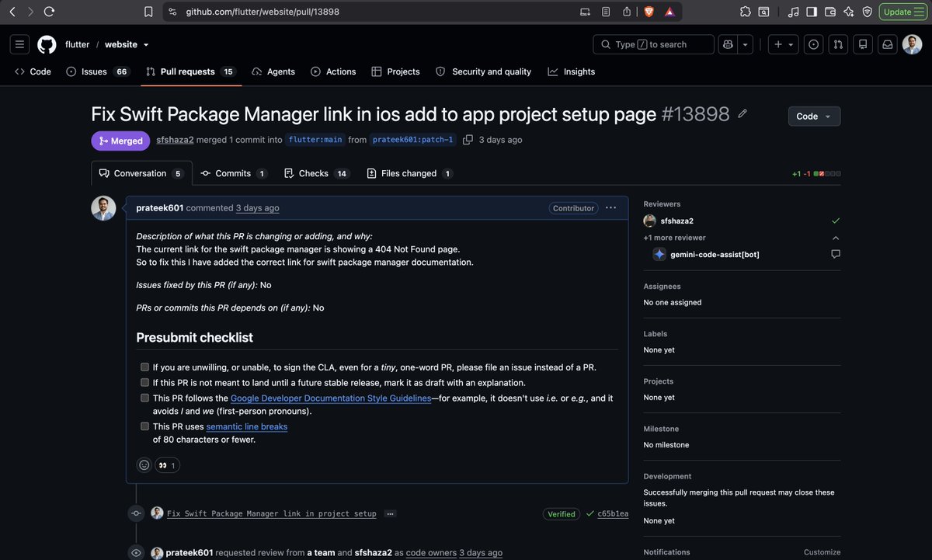Screen dimensions: 932x560
Task: Open GitHub hamburger navigation menu
Action: click(19, 44)
